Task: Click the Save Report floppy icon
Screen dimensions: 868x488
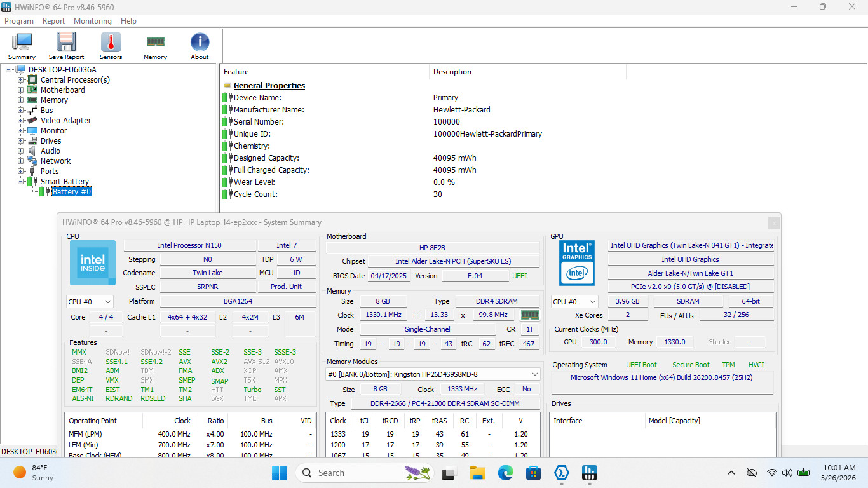Action: [66, 42]
